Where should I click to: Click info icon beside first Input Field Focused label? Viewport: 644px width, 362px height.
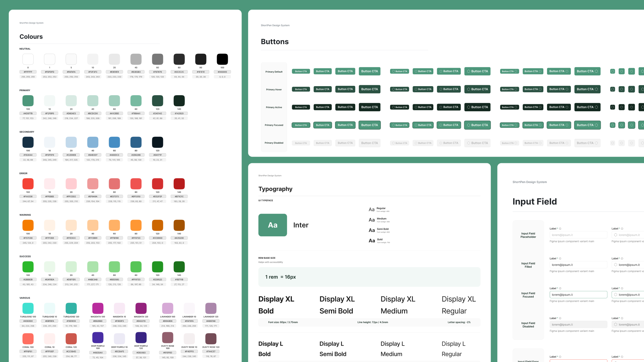(x=560, y=288)
